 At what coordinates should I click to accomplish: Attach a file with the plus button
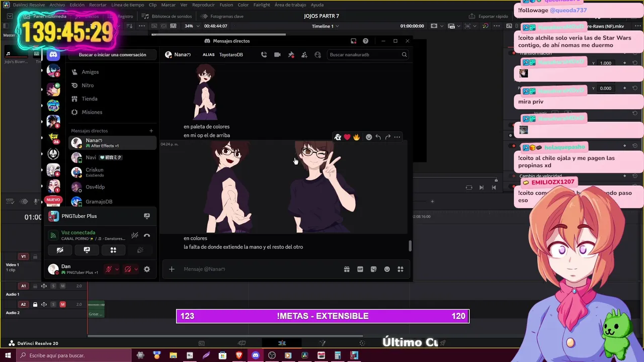click(x=172, y=269)
